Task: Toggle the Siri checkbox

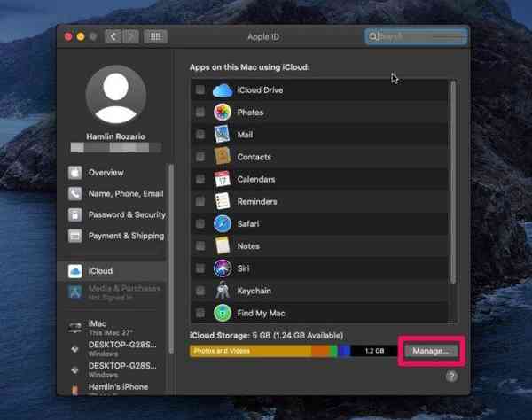Action: pyautogui.click(x=200, y=268)
